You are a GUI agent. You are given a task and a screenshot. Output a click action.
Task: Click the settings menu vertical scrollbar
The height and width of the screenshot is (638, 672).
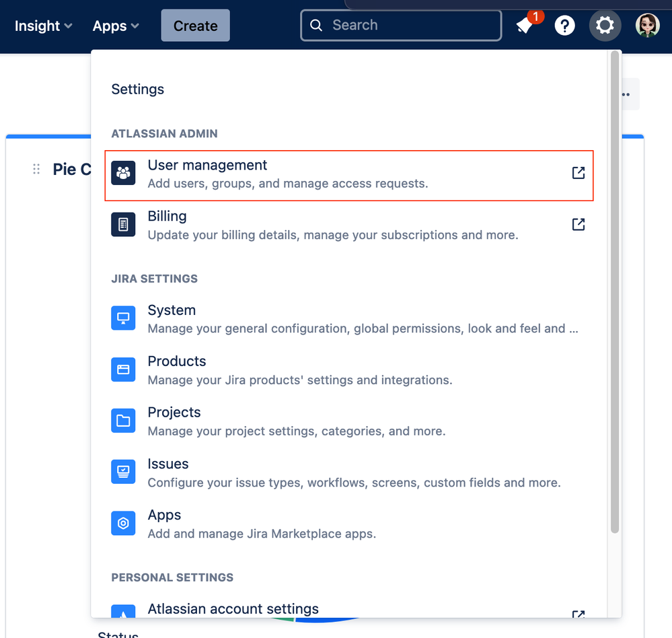pyautogui.click(x=615, y=291)
